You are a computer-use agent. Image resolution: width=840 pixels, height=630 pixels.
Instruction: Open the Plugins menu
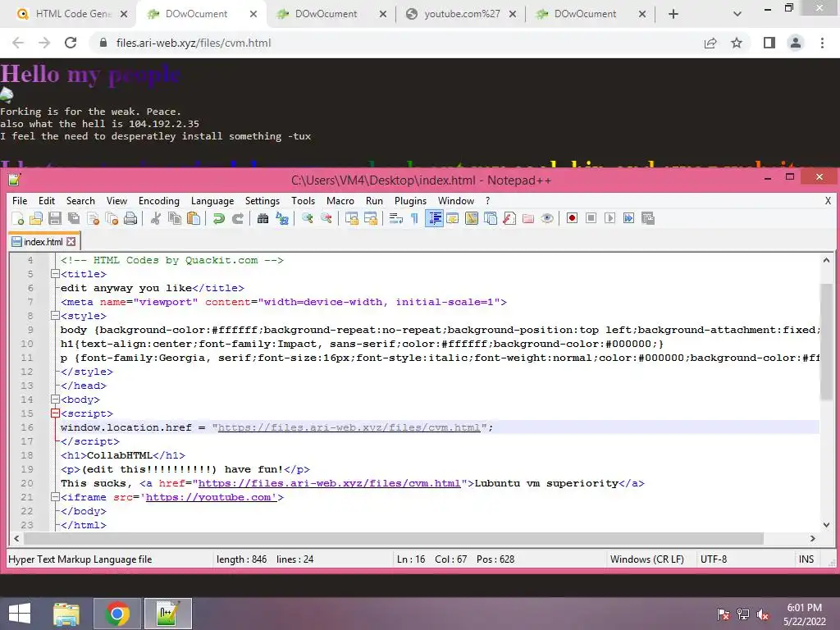[410, 201]
